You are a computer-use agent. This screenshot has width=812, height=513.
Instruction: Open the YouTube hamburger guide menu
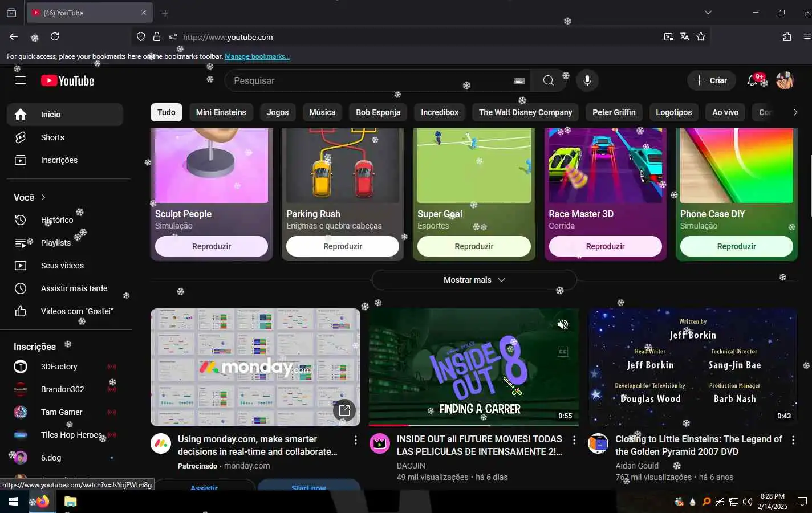(21, 80)
